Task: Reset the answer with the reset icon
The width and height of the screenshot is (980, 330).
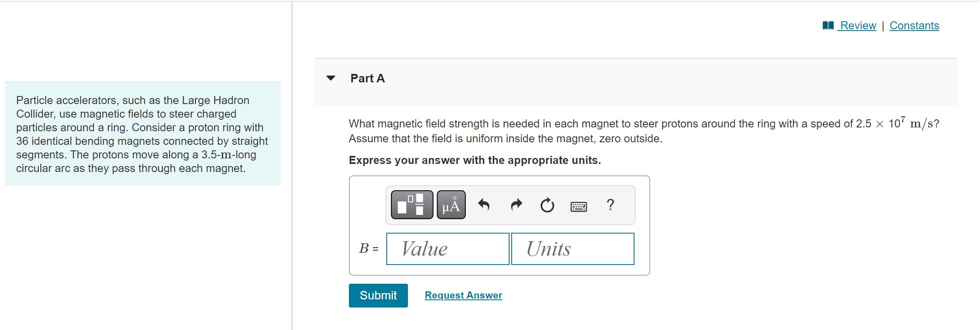Action: coord(547,205)
